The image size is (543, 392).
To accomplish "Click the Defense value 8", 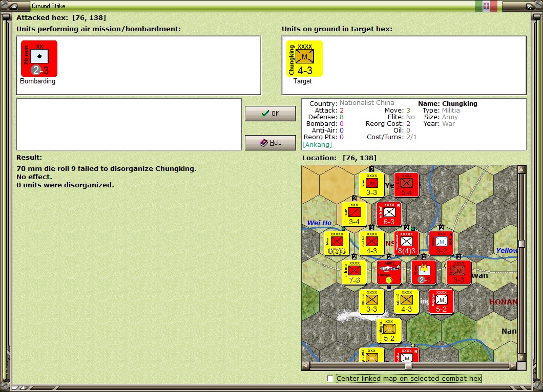I will 342,117.
